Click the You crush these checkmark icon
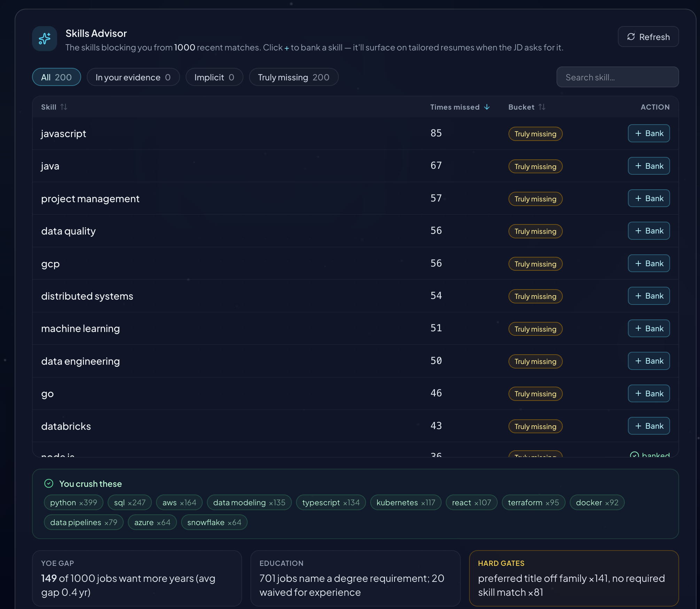The height and width of the screenshot is (609, 700). click(49, 483)
